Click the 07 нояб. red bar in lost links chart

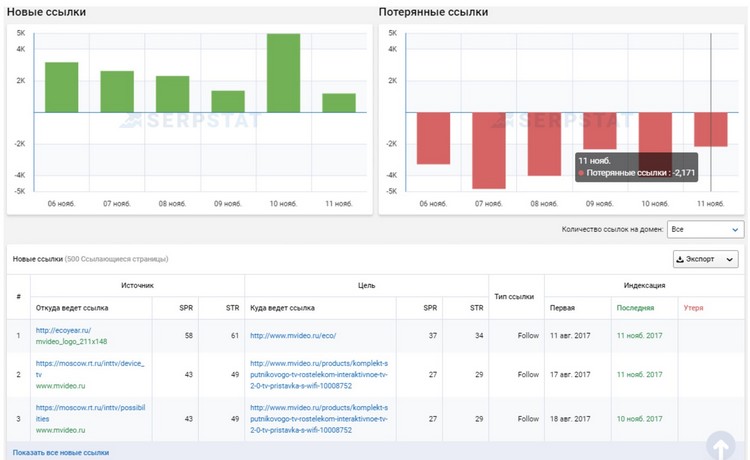pyautogui.click(x=489, y=150)
